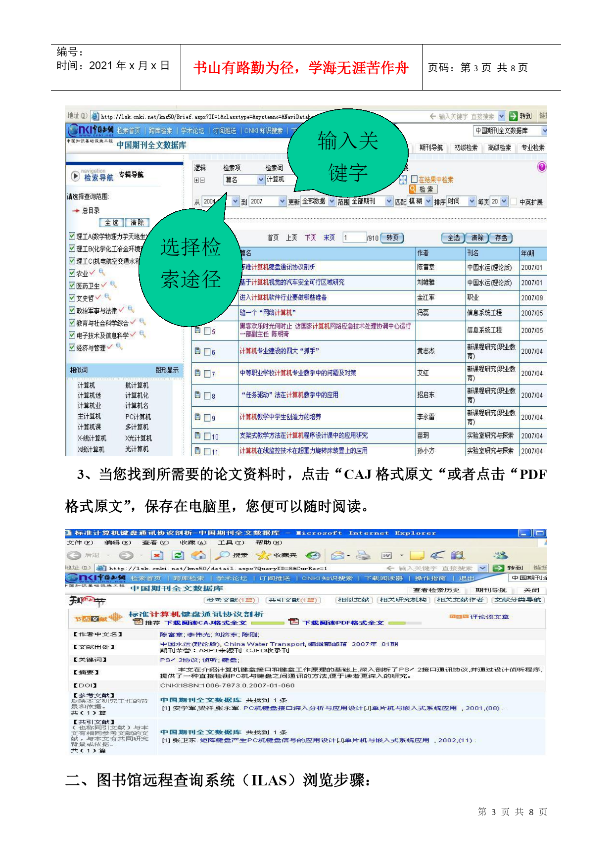Image resolution: width=614 pixels, height=868 pixels.
Task: Open the upper address bar search dropdown arrow
Action: pyautogui.click(x=501, y=116)
